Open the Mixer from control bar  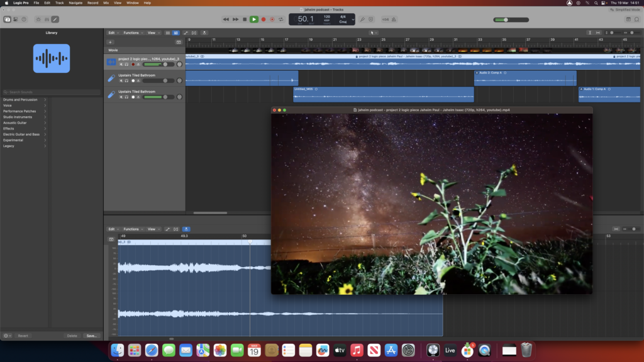tap(46, 19)
